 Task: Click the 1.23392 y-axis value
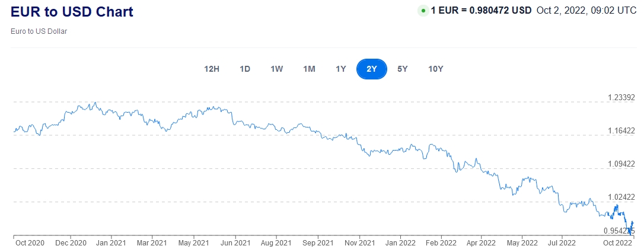[622, 98]
